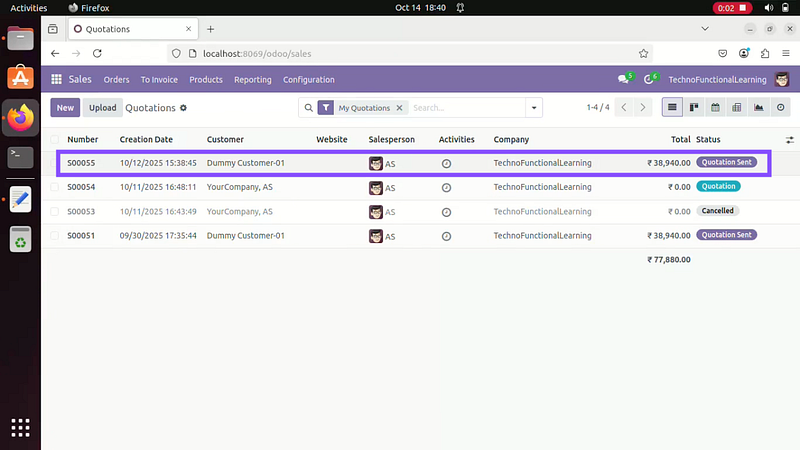
Task: Toggle the select-all checkbox in header
Action: tap(55, 139)
